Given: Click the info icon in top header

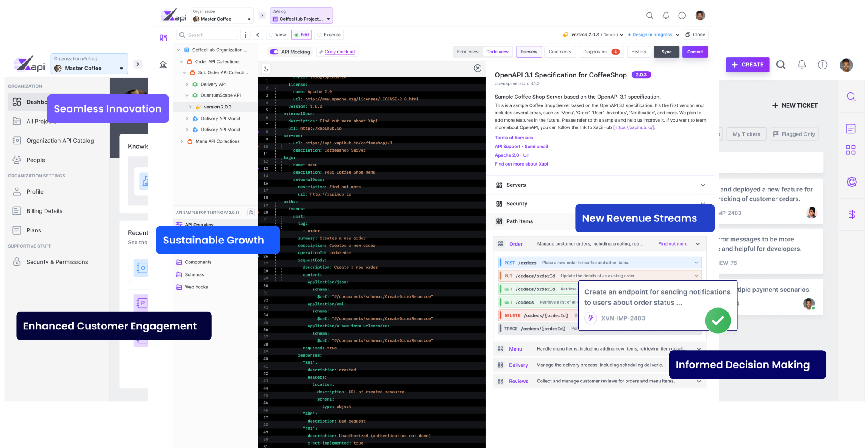Looking at the screenshot, I should pos(682,16).
